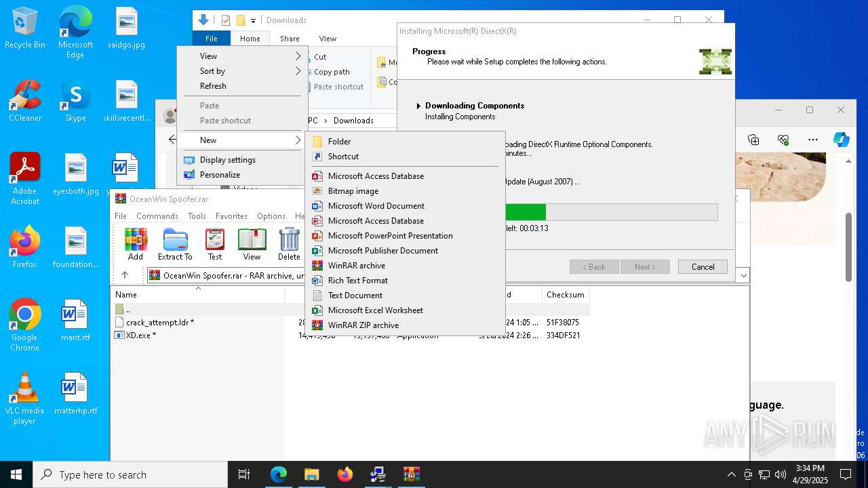This screenshot has width=868, height=488.
Task: Click Copy path in Explorer ribbon
Action: 332,72
